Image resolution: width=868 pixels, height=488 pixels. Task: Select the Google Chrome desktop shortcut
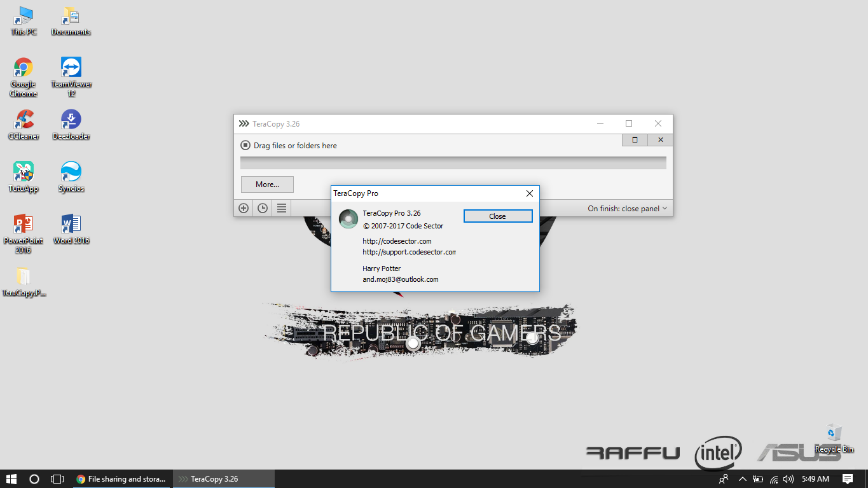[x=24, y=78]
